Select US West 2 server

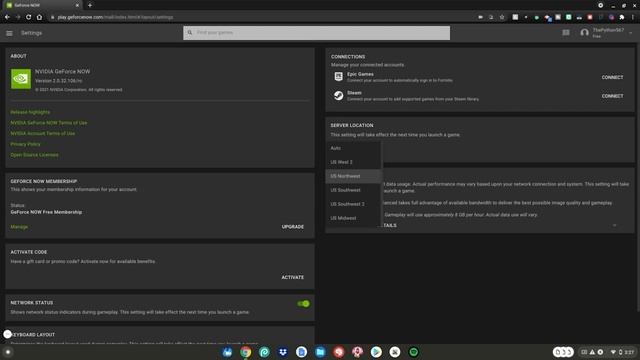354,162
